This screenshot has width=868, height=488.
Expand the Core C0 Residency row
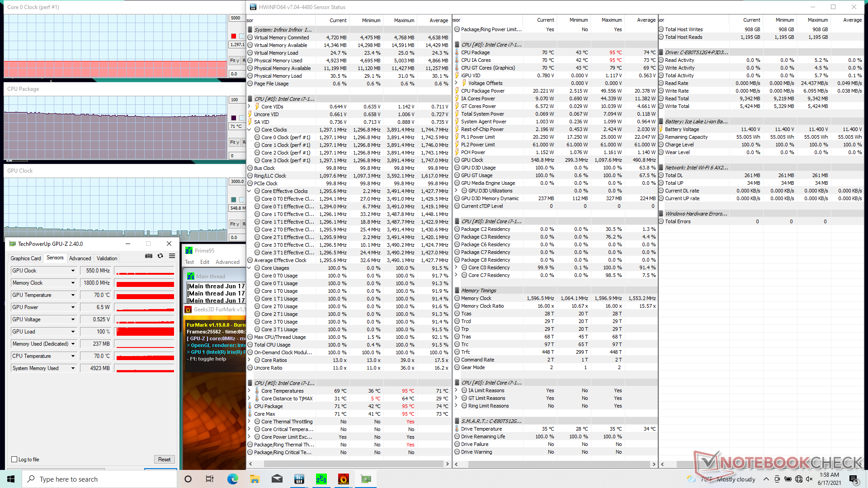456,267
